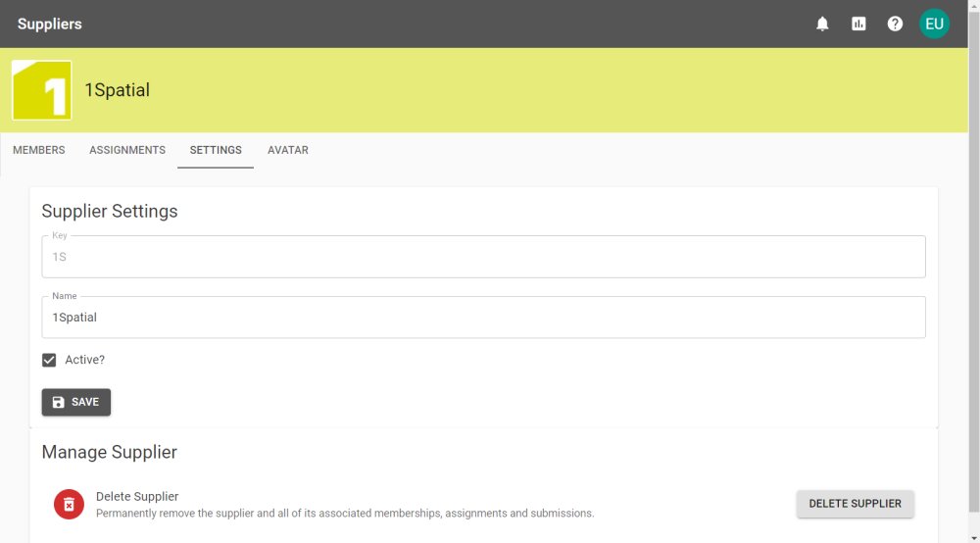Screen dimensions: 980x543
Task: Click the Suppliers page title
Action: (49, 24)
